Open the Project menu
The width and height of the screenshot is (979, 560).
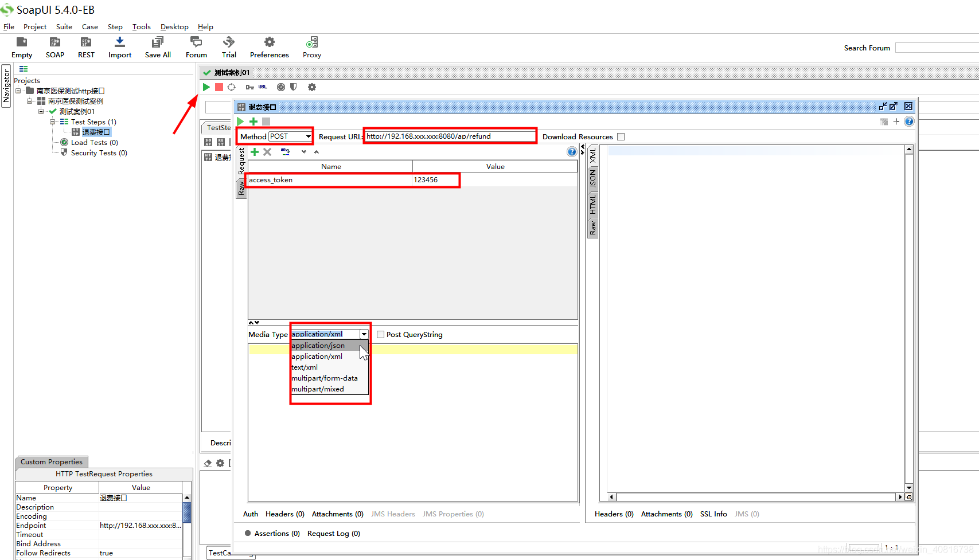pyautogui.click(x=35, y=27)
